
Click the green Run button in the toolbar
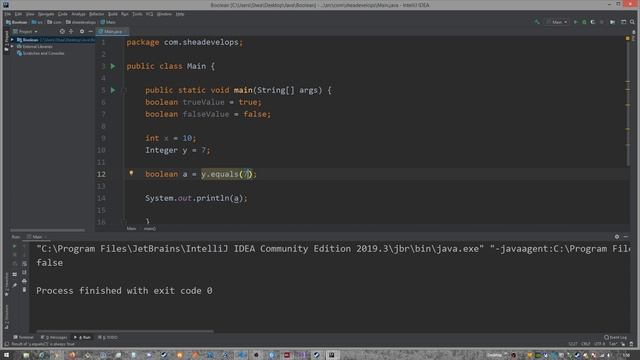click(576, 22)
